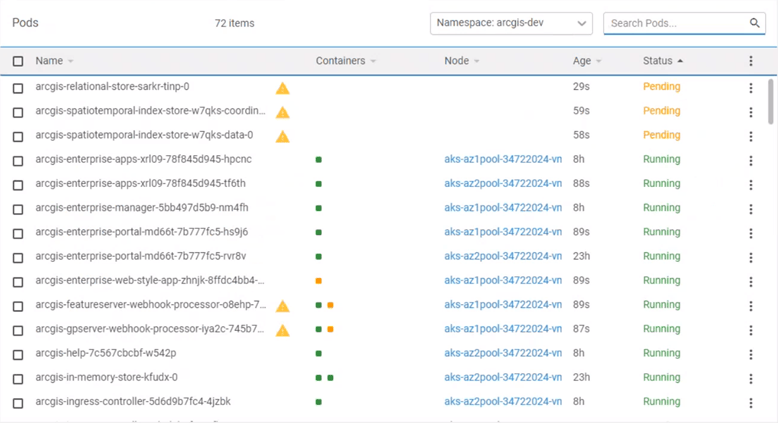Check the arcgis-relational-store-sarkr-tinp-0 row checkbox

(18, 88)
